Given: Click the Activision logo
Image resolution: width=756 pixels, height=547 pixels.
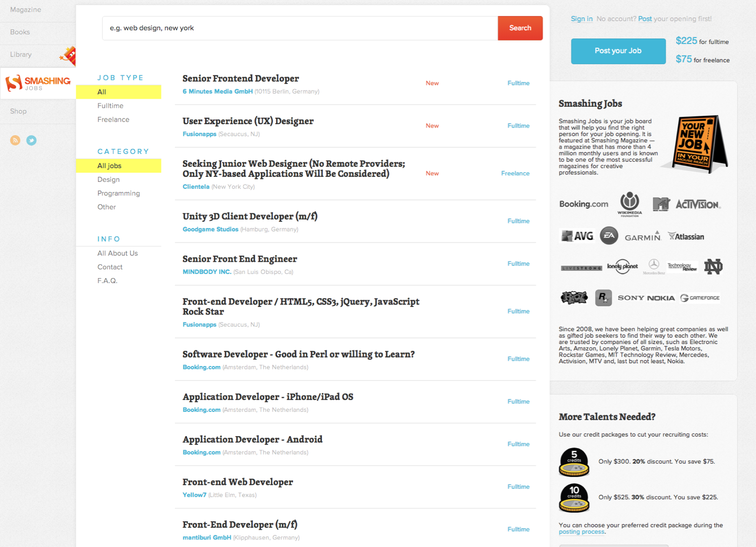Looking at the screenshot, I should click(698, 204).
